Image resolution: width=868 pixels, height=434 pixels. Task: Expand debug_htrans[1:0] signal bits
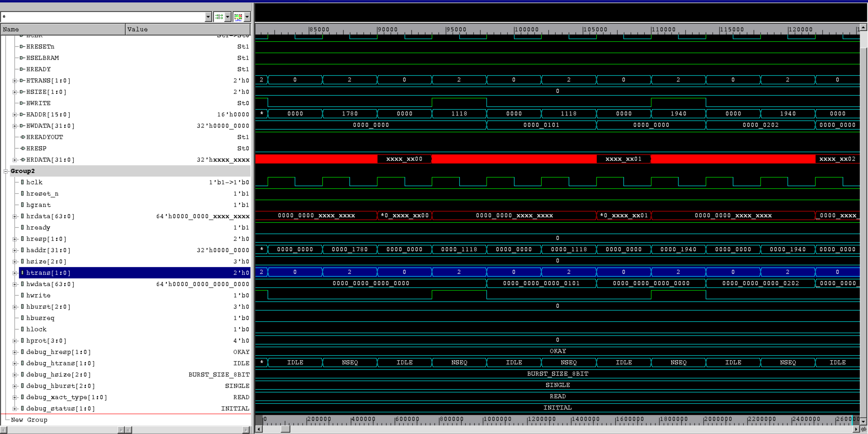point(14,363)
